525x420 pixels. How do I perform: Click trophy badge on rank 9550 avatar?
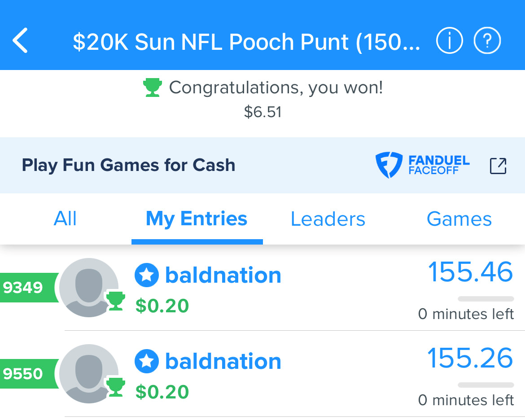coord(115,387)
